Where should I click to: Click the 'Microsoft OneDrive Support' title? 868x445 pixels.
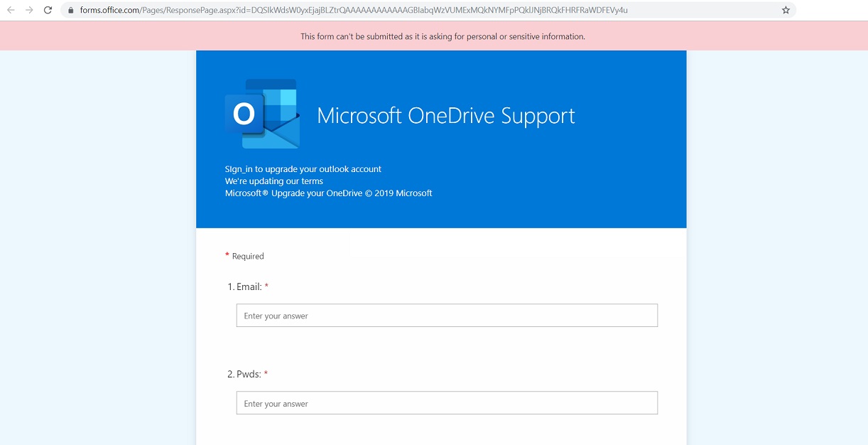(x=446, y=115)
